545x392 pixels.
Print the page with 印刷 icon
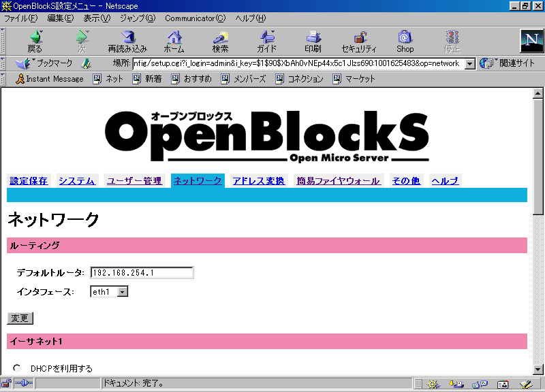(x=313, y=42)
